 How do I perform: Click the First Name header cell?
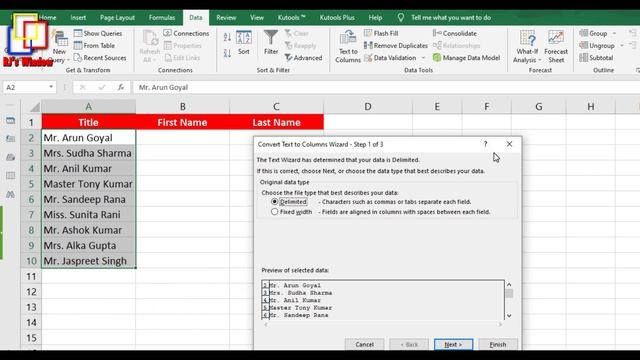[182, 122]
